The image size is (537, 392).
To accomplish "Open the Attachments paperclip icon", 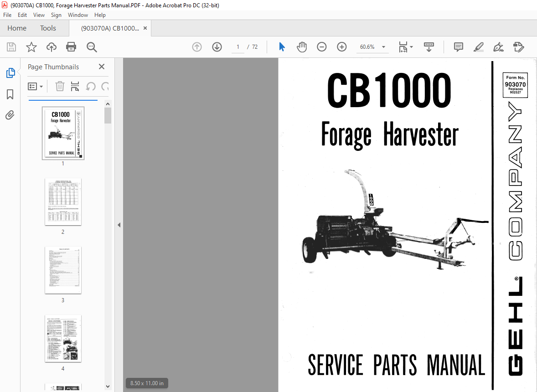I will click(10, 115).
